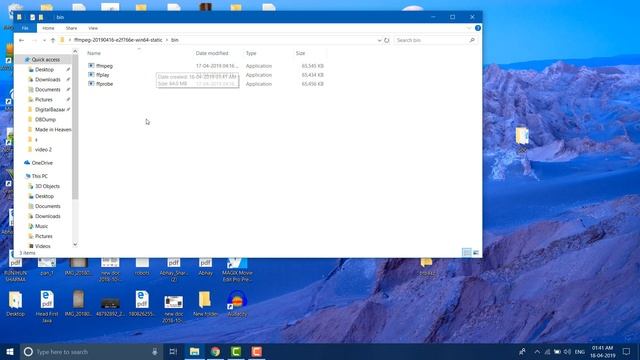Click ffmpeg-20190416 folder in the address path

(118, 40)
